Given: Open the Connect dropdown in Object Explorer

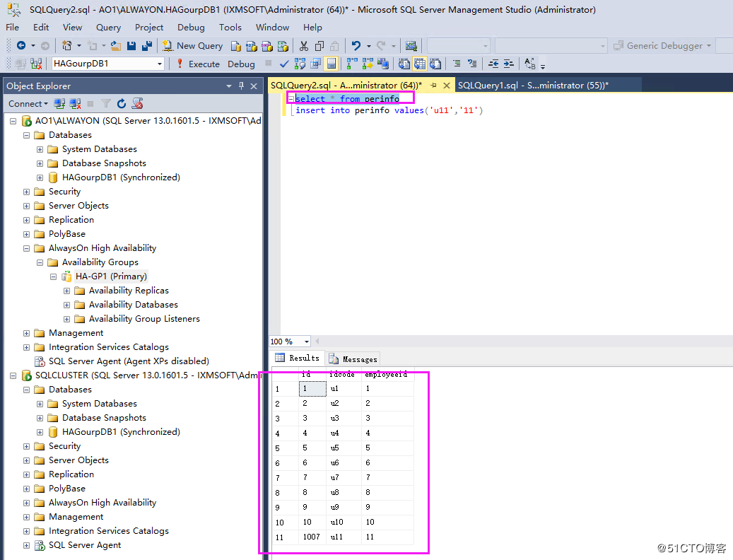Looking at the screenshot, I should [28, 104].
